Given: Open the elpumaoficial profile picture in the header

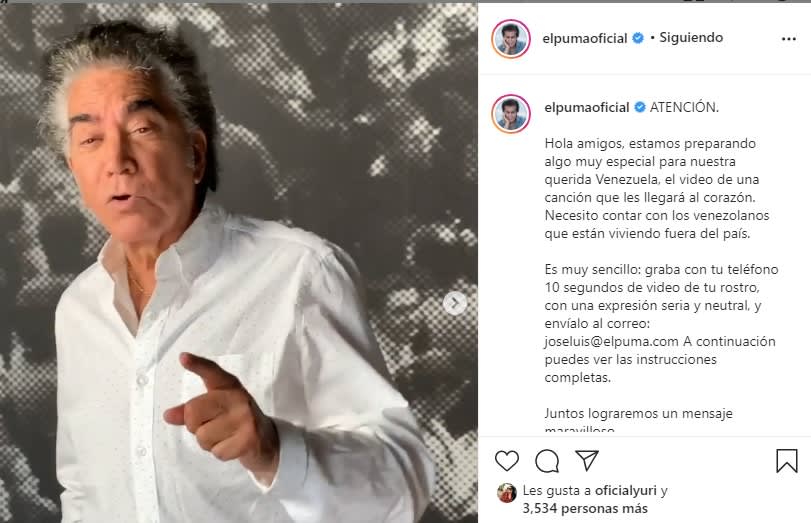Looking at the screenshot, I should point(511,39).
